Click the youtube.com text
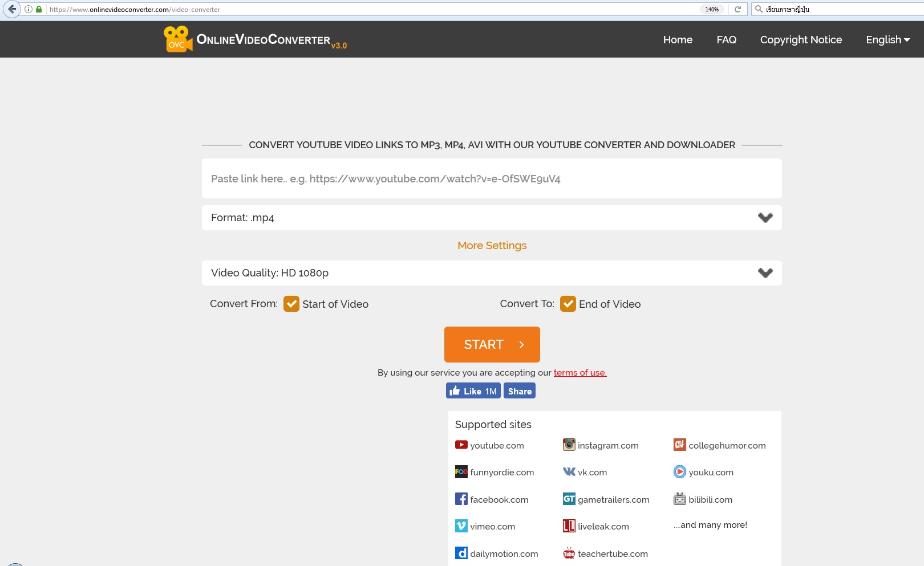This screenshot has width=924, height=566. 497,446
